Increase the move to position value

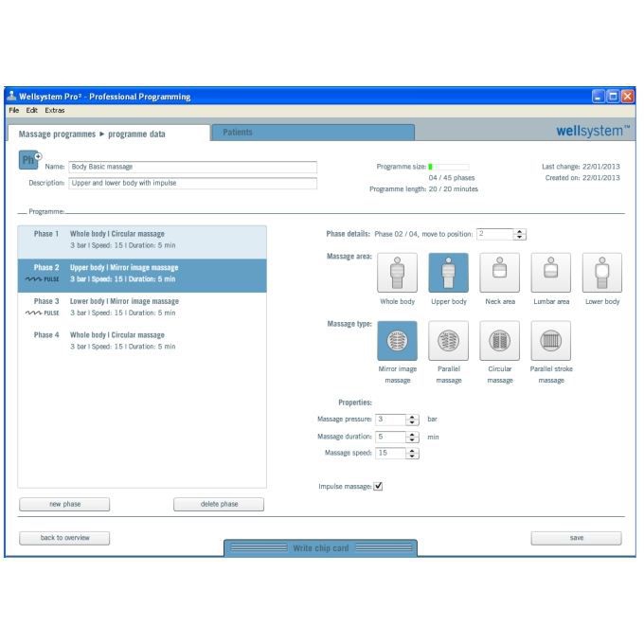pos(520,232)
